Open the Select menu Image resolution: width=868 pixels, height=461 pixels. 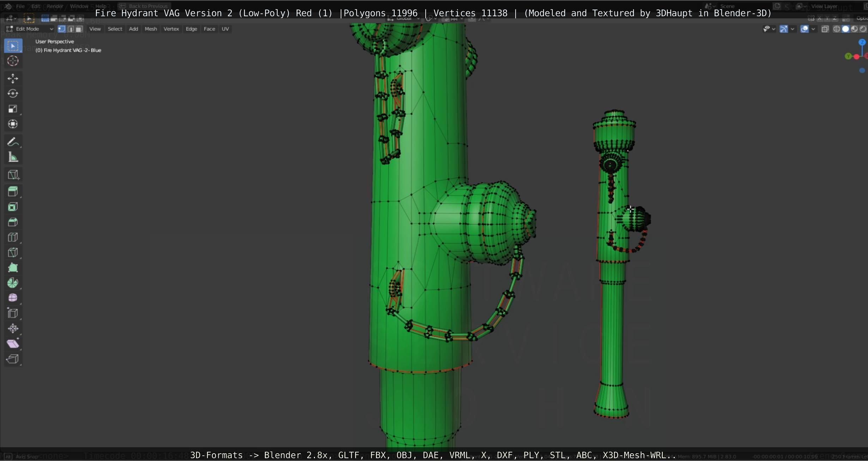coord(115,29)
